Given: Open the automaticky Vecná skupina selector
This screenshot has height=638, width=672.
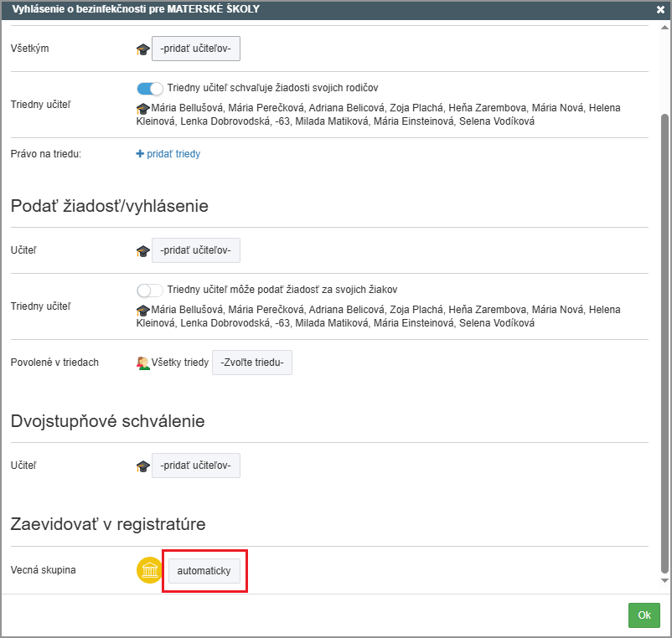Looking at the screenshot, I should pos(204,571).
